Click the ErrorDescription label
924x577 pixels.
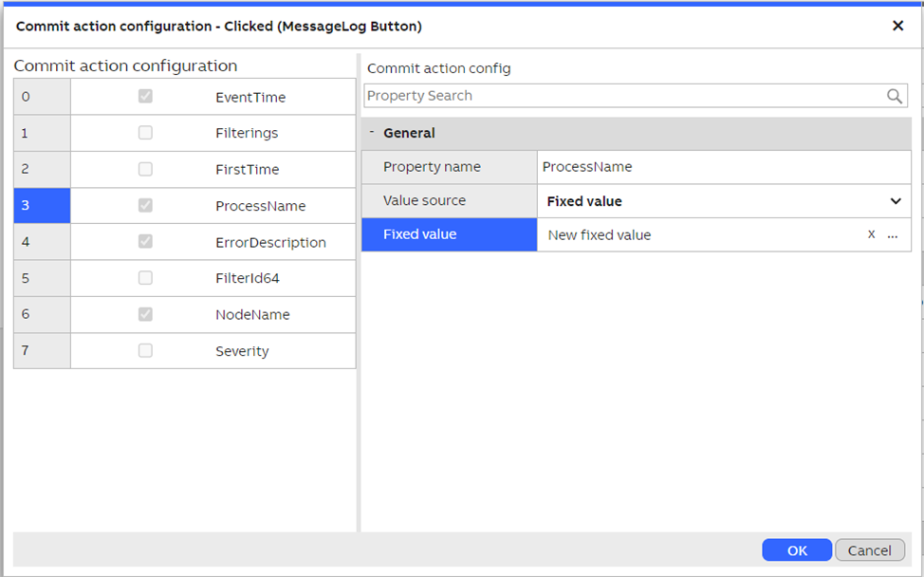click(x=270, y=242)
